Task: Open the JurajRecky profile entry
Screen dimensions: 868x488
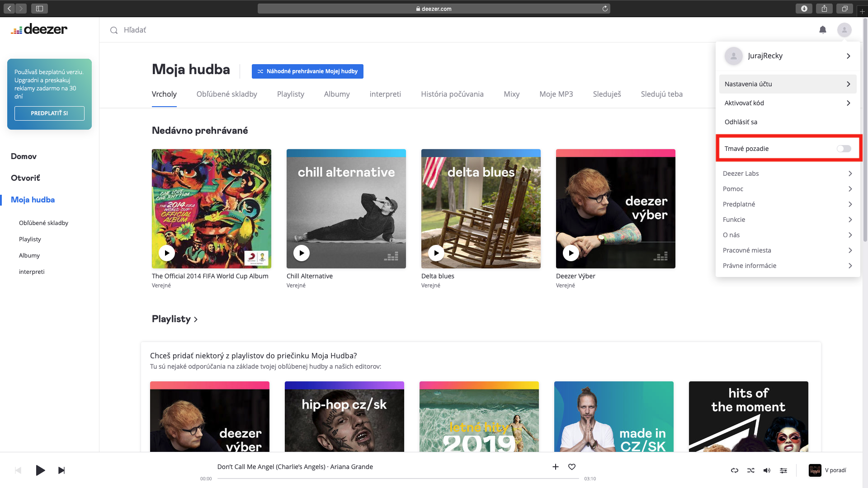Action: point(788,56)
